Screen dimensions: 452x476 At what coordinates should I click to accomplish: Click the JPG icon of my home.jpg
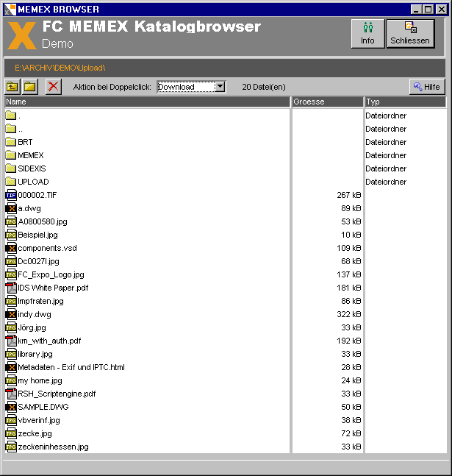pos(11,380)
